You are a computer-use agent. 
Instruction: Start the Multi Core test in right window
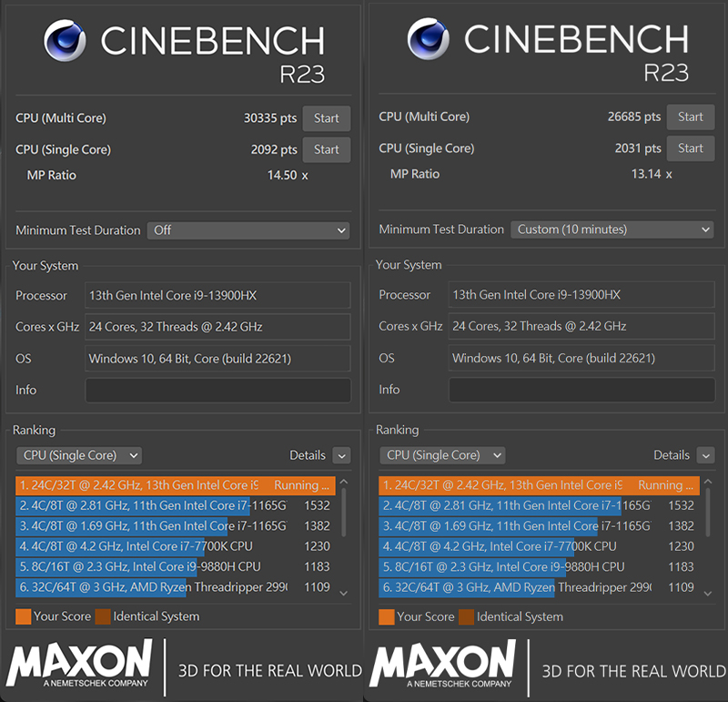pos(691,117)
